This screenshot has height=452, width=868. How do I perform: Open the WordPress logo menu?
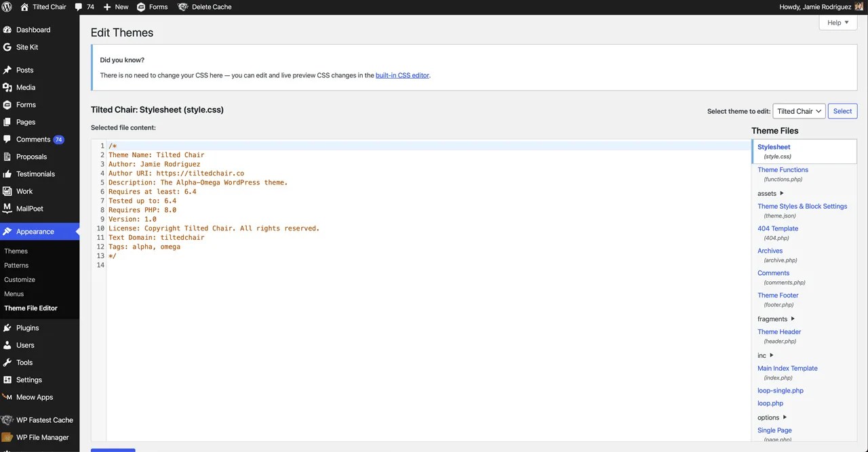[x=7, y=7]
